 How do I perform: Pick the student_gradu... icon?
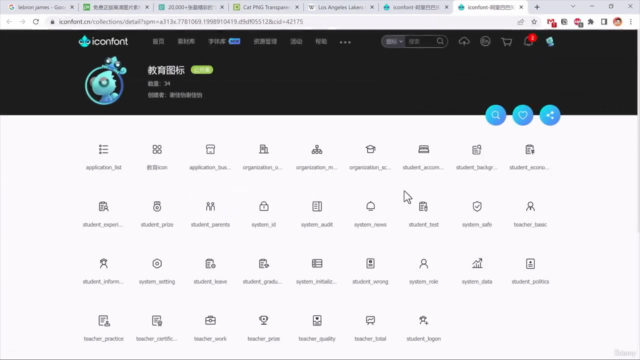tap(264, 264)
